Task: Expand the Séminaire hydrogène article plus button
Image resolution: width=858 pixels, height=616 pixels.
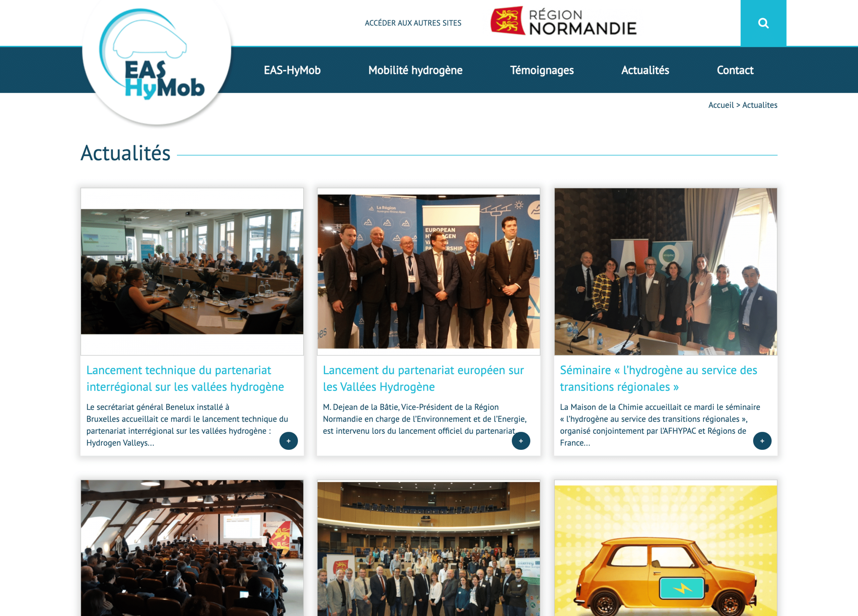Action: 762,441
